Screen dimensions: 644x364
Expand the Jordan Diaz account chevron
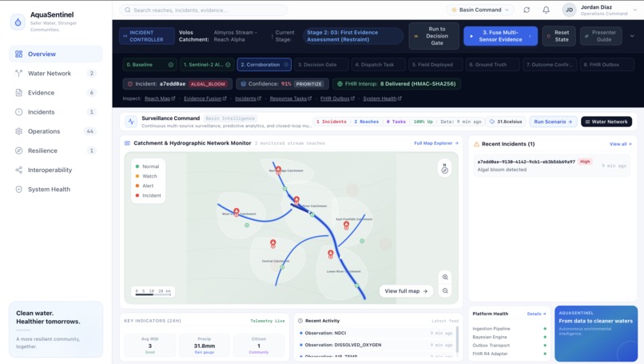tap(635, 10)
